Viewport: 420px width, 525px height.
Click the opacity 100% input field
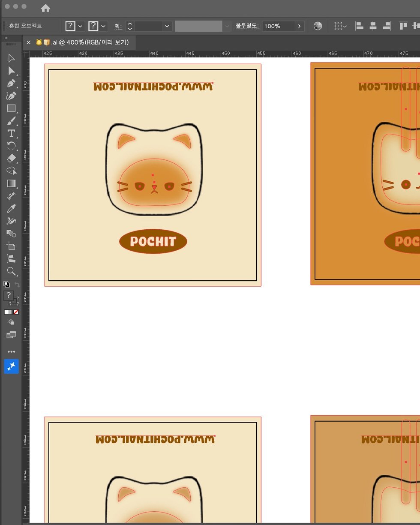coord(278,26)
